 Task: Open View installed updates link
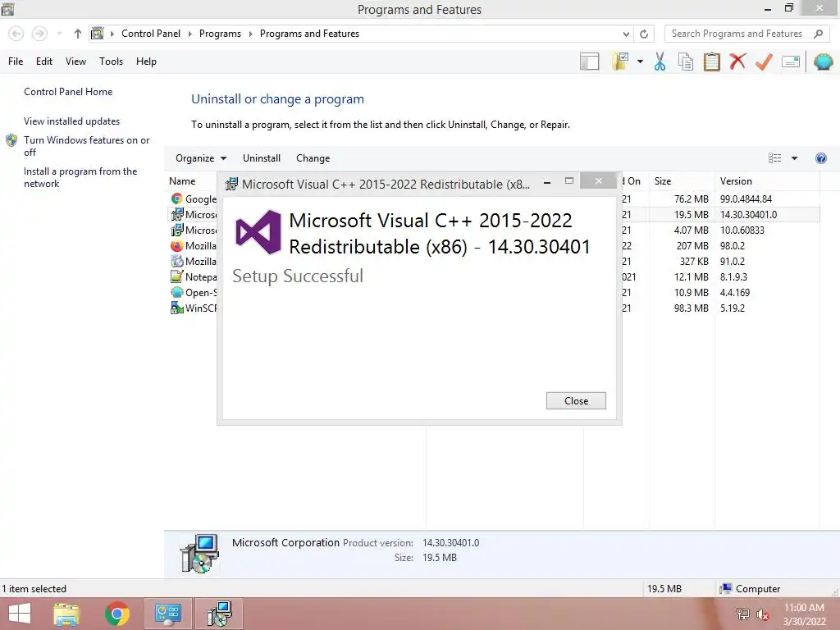71,121
